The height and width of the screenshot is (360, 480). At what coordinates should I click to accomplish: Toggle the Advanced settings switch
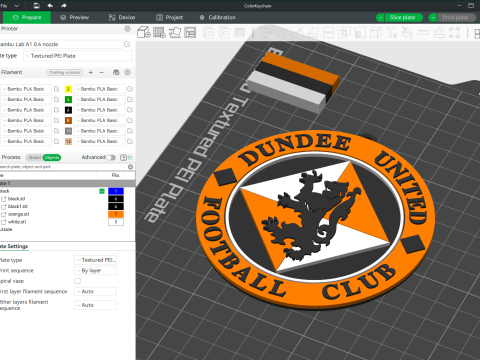tap(111, 157)
